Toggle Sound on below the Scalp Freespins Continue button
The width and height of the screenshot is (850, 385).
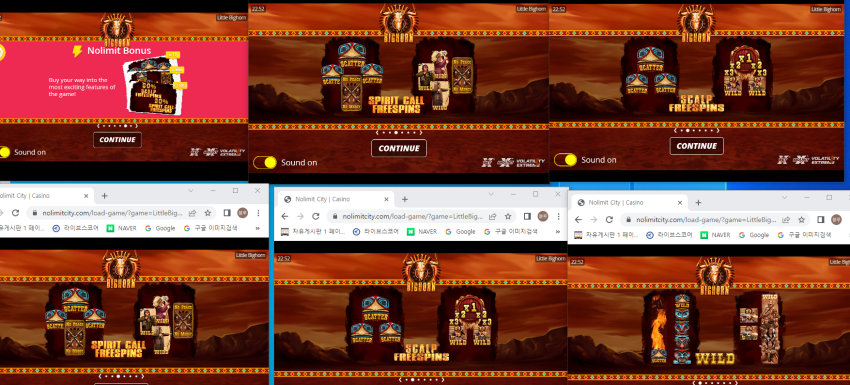565,160
